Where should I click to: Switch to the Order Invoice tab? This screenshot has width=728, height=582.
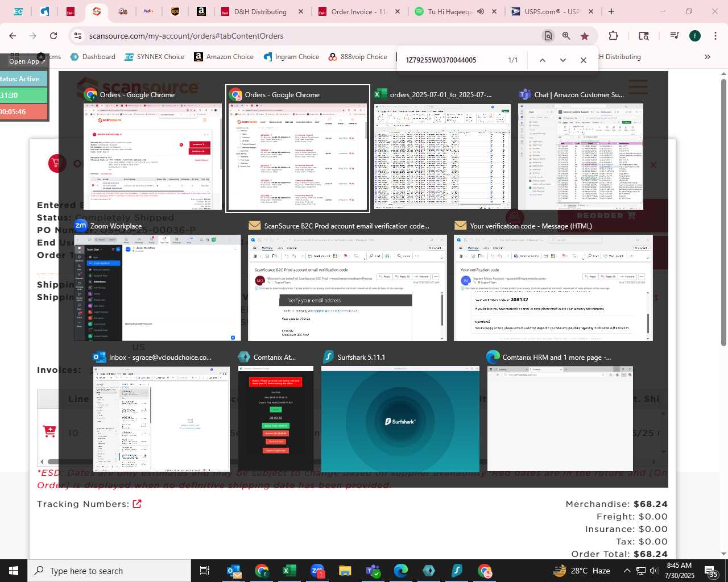(x=358, y=11)
